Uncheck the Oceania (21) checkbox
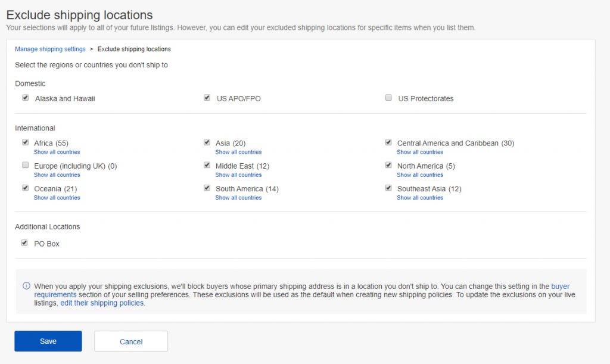Image resolution: width=610 pixels, height=364 pixels. tap(25, 188)
